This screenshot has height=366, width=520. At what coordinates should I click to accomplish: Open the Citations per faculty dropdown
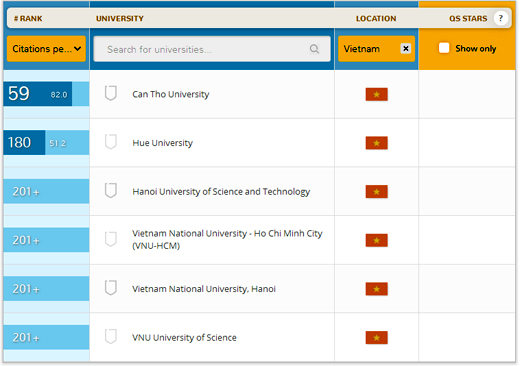coord(46,49)
